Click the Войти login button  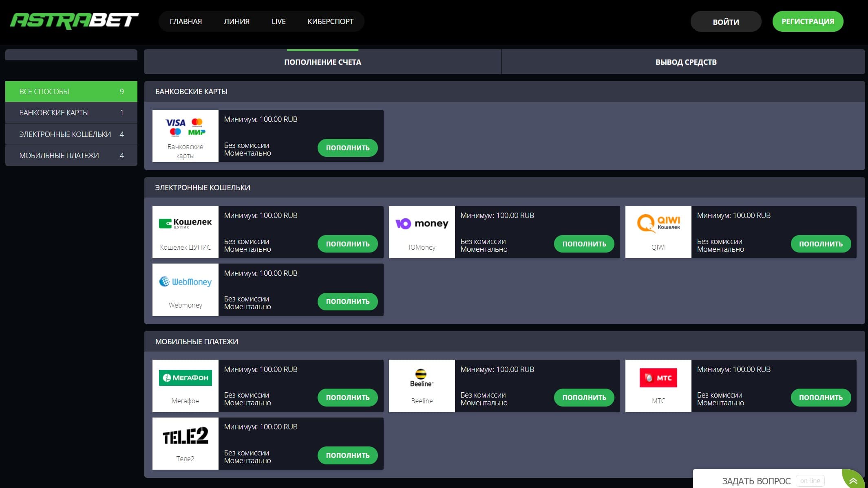point(726,22)
